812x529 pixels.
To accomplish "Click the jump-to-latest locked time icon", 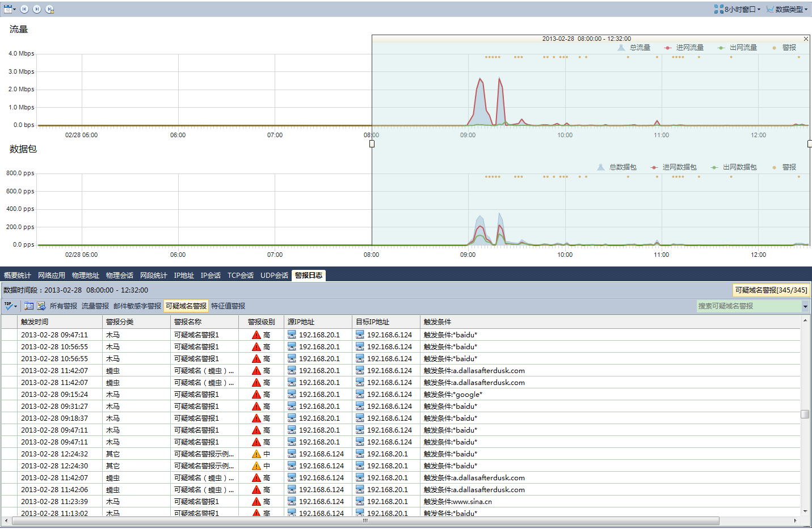I will [x=50, y=9].
